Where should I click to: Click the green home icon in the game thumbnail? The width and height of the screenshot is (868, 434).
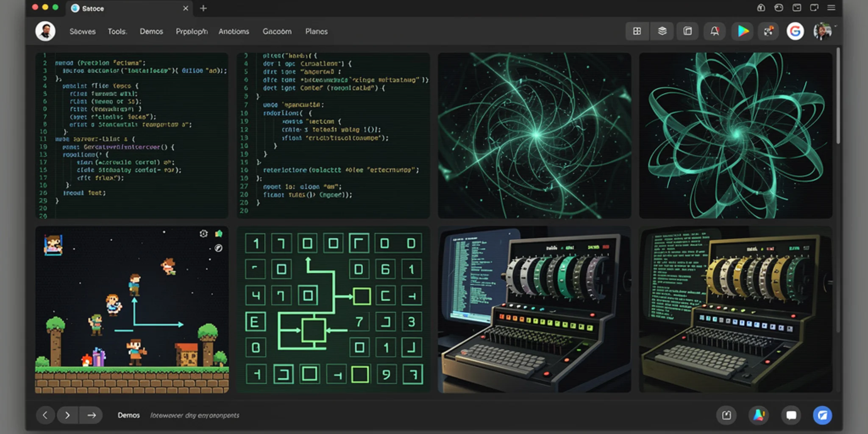[x=219, y=234]
